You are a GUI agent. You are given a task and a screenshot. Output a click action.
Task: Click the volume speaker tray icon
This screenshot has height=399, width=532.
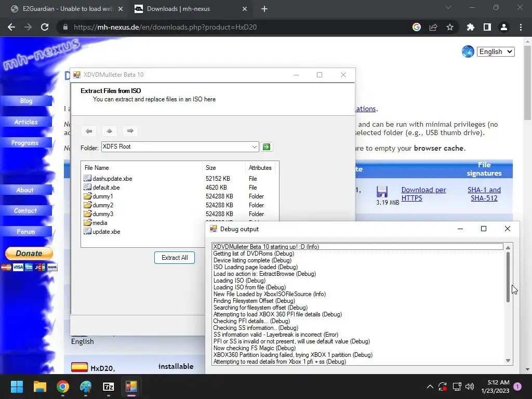click(x=470, y=387)
